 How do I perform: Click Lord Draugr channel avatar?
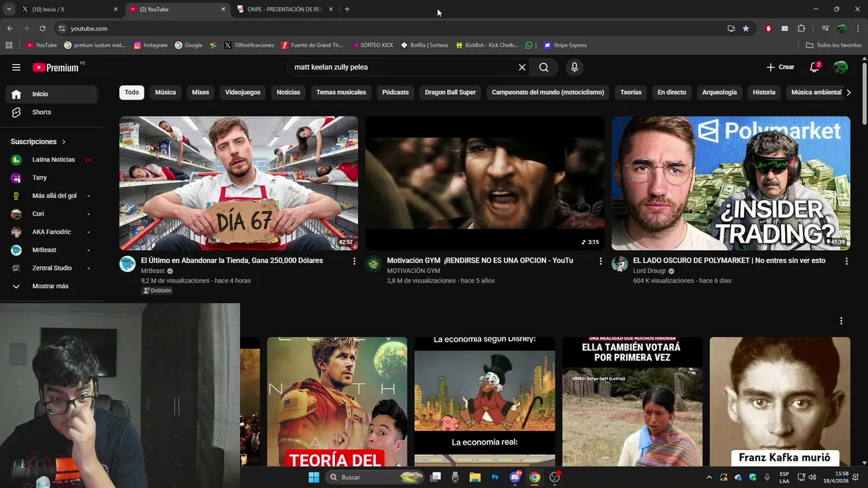(620, 264)
